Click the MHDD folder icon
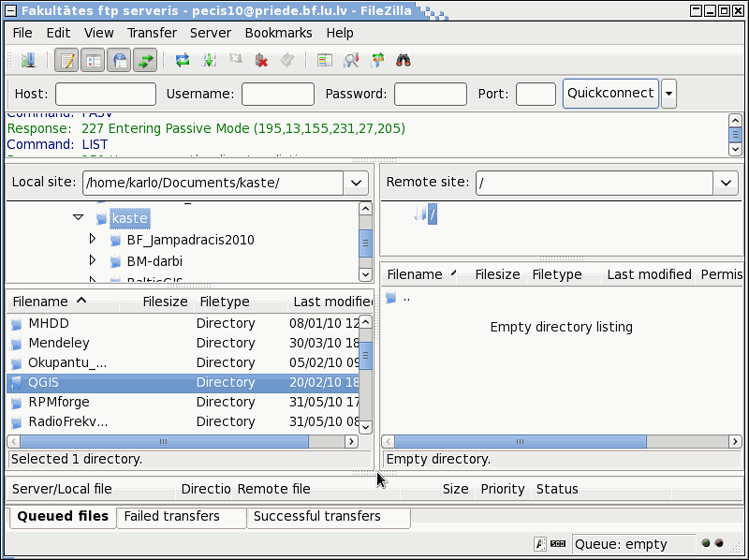749x560 pixels. point(16,324)
